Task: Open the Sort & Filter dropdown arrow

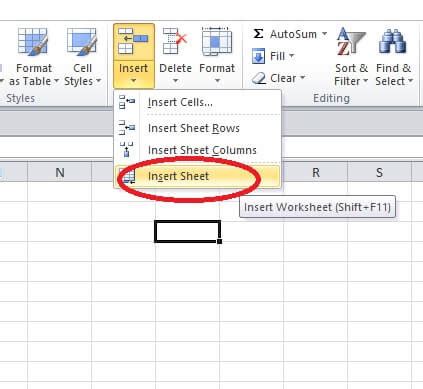Action: coord(366,81)
